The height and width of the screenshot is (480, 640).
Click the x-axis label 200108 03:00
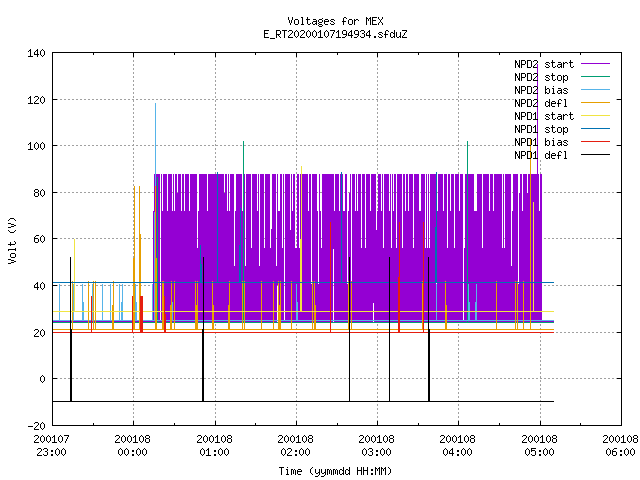377,446
